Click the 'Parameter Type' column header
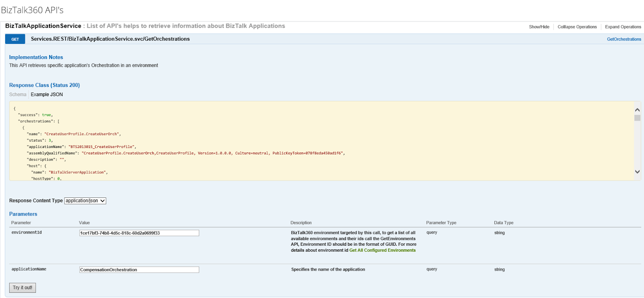The width and height of the screenshot is (644, 298). (441, 223)
